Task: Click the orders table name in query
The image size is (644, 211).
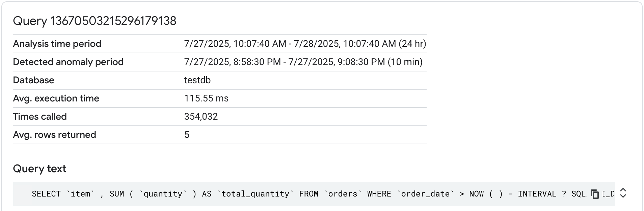Action: 342,194
